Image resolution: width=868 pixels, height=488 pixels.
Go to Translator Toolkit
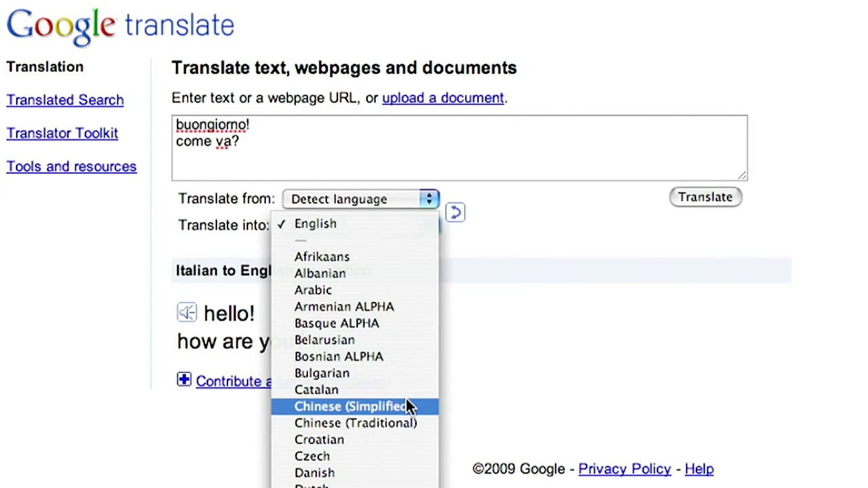[x=62, y=133]
